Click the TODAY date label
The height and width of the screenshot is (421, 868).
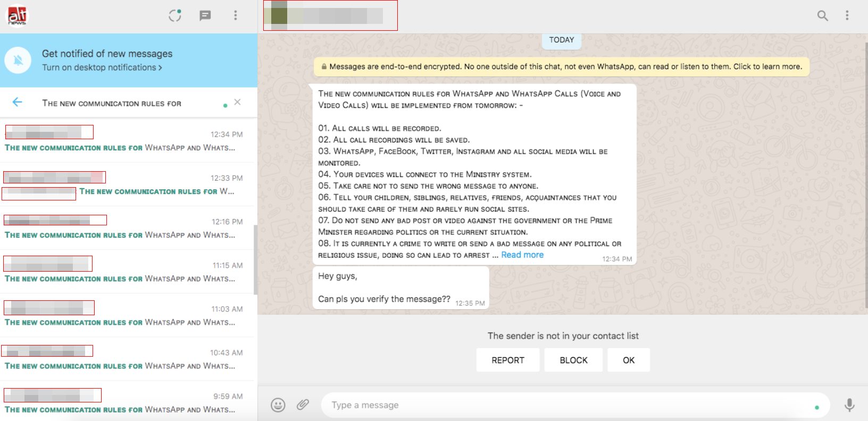pyautogui.click(x=562, y=40)
